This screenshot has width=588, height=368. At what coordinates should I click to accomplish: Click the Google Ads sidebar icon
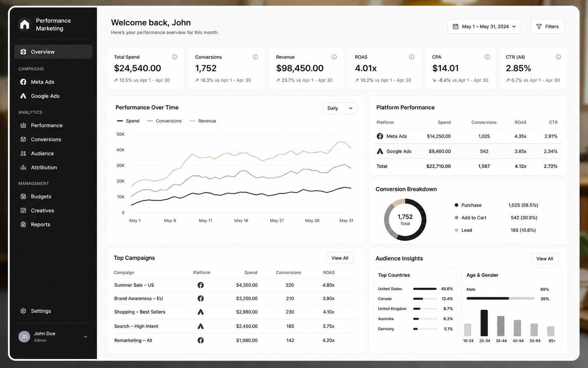click(23, 96)
